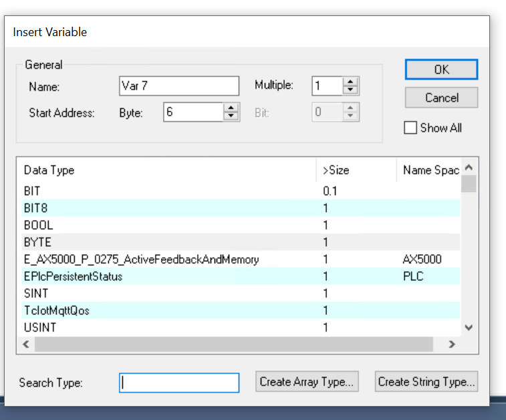Focus the Search Type input field
506x420 pixels.
[179, 383]
